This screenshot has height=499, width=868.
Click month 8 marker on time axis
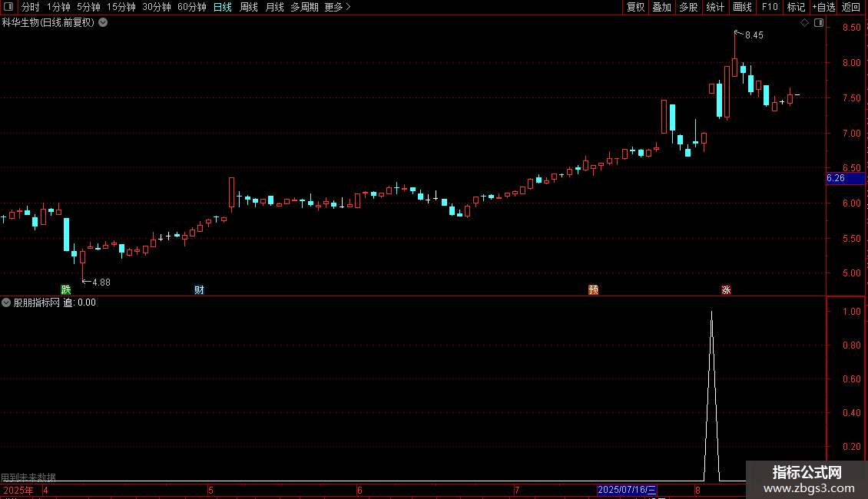[x=698, y=490]
